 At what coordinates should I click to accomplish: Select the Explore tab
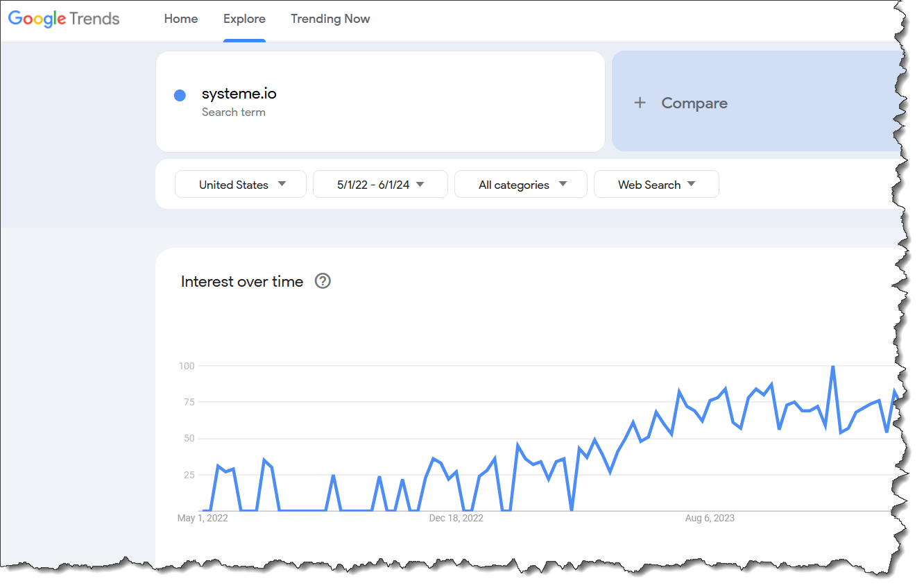point(244,19)
